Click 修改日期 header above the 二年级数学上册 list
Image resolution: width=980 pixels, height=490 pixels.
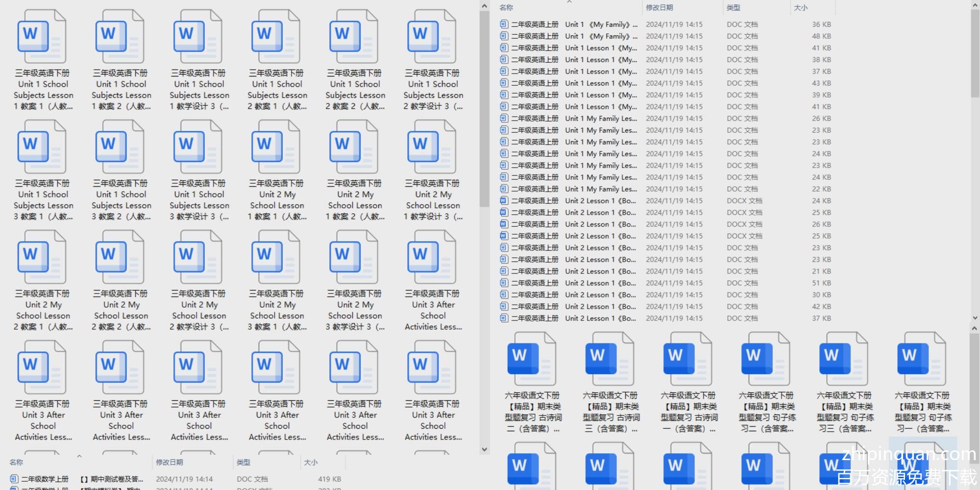(169, 462)
